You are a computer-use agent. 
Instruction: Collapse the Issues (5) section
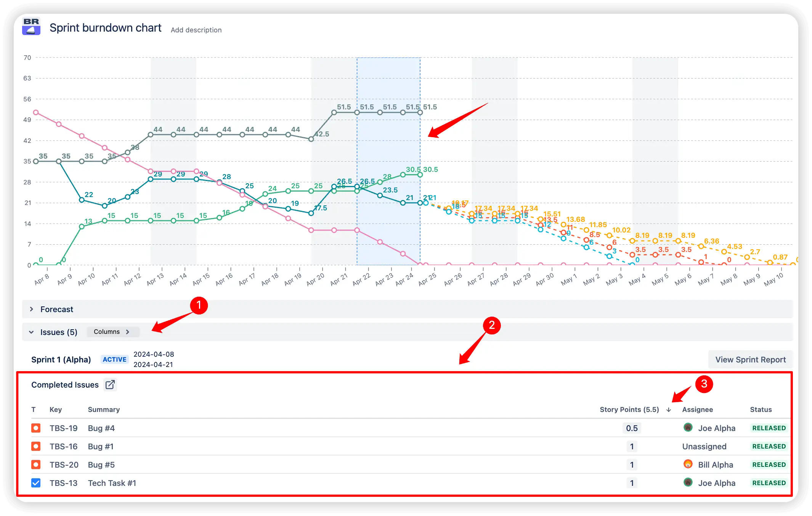point(32,332)
